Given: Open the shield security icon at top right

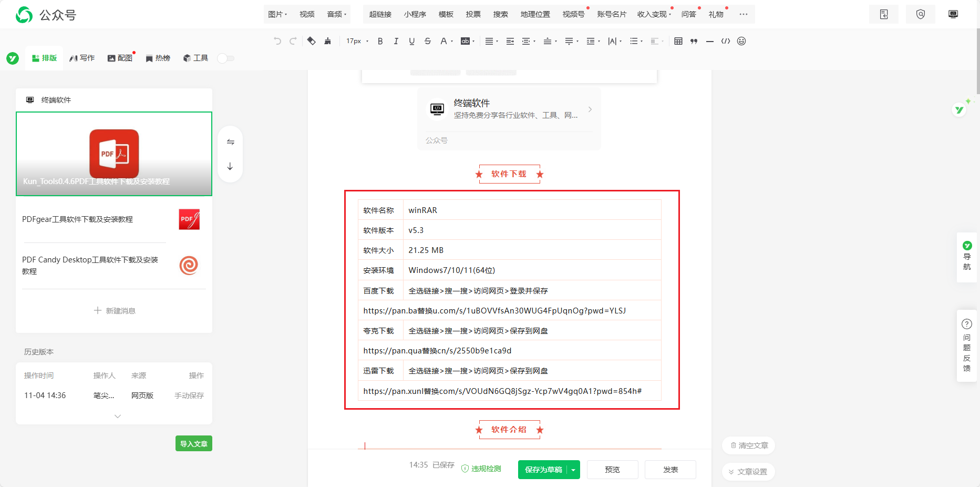Looking at the screenshot, I should click(921, 14).
